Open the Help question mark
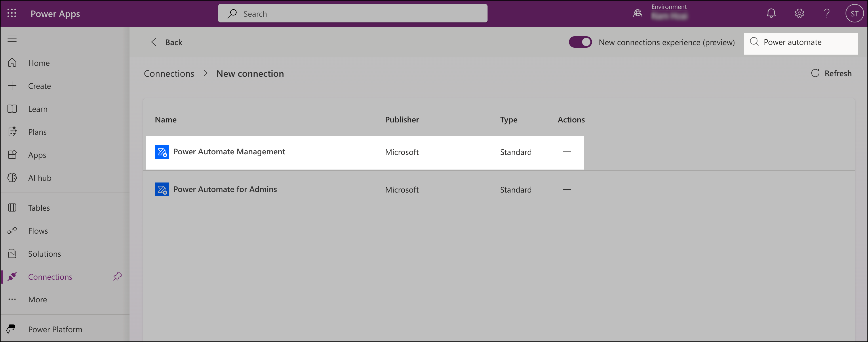 pos(827,14)
